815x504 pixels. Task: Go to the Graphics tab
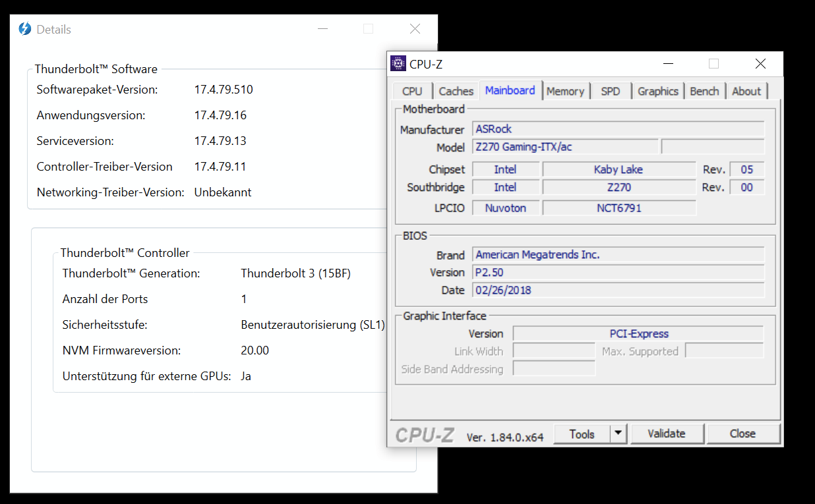pyautogui.click(x=658, y=91)
